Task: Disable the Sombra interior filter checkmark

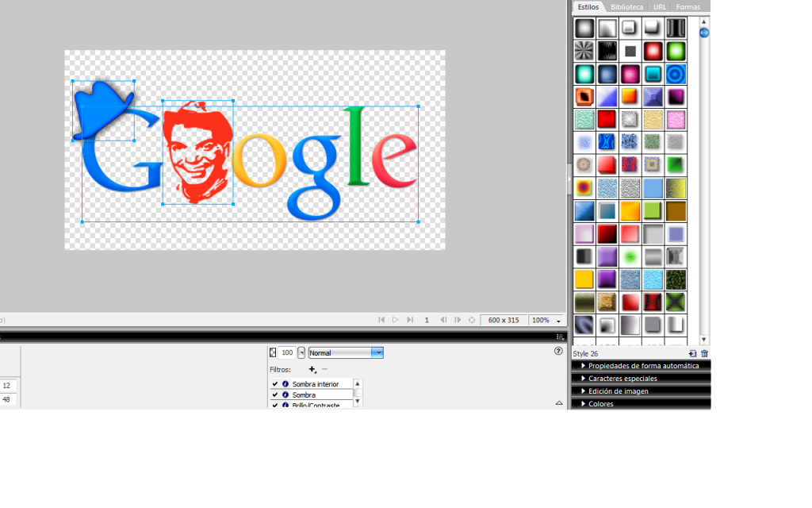Action: (275, 384)
